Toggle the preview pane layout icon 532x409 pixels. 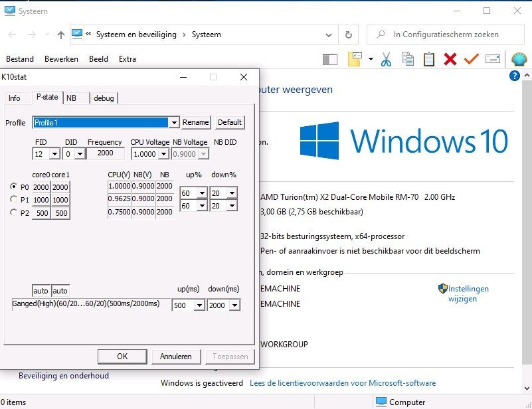tap(330, 59)
